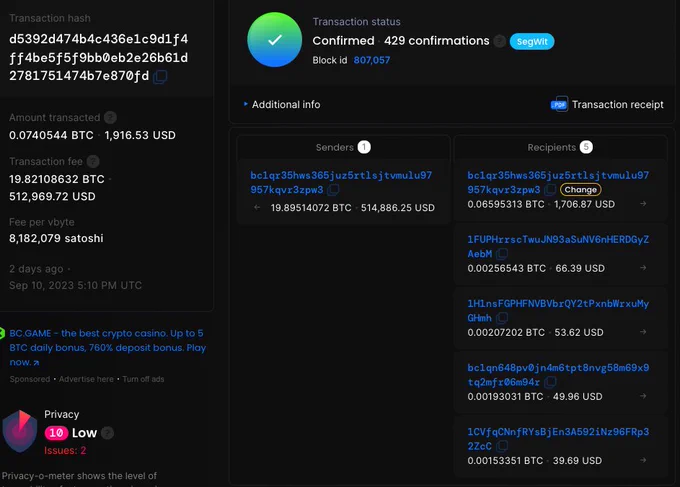
Task: Click the Privacy shield icon
Action: [20, 431]
